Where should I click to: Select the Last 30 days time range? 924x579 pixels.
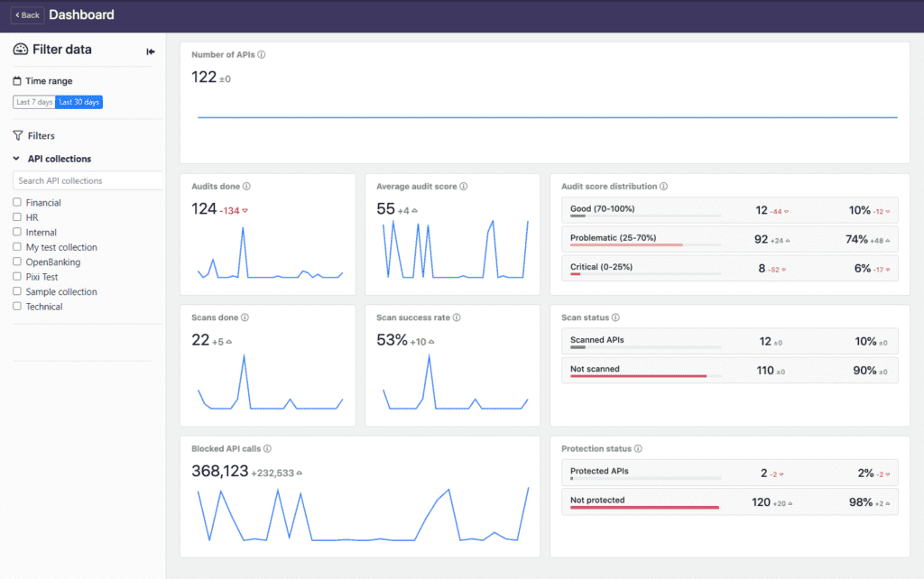point(78,102)
